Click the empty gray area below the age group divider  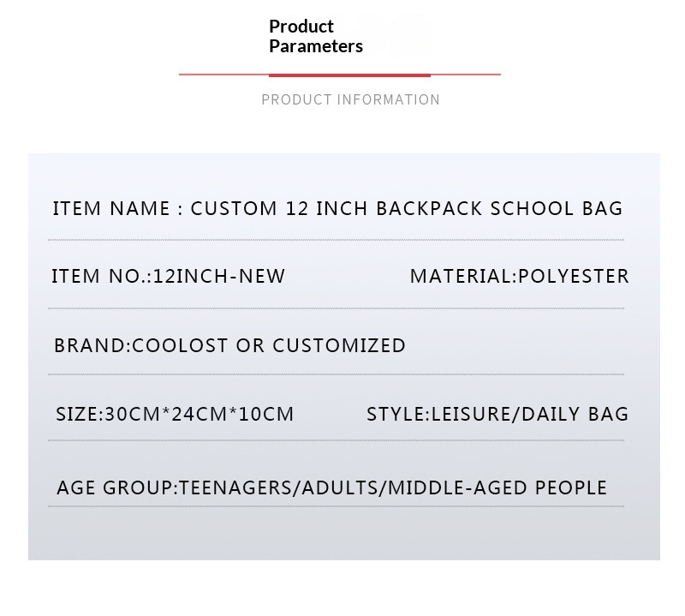pyautogui.click(x=342, y=535)
